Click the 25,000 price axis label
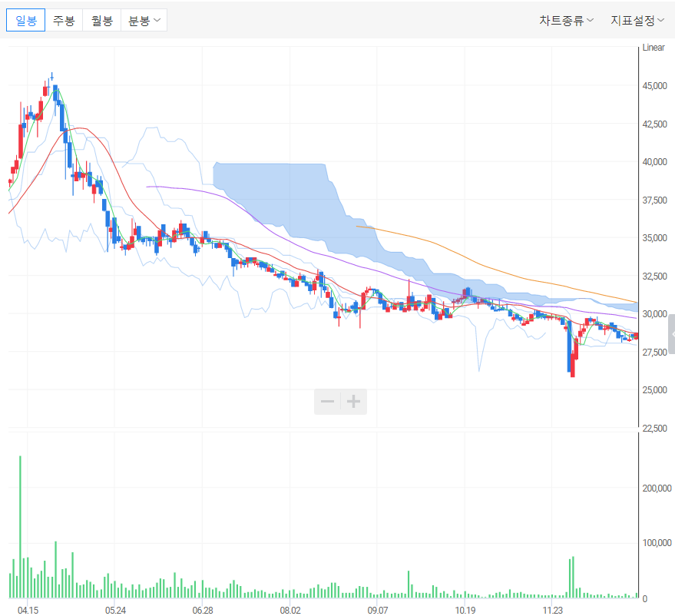Viewport: 675px width, 616px height. (x=654, y=389)
